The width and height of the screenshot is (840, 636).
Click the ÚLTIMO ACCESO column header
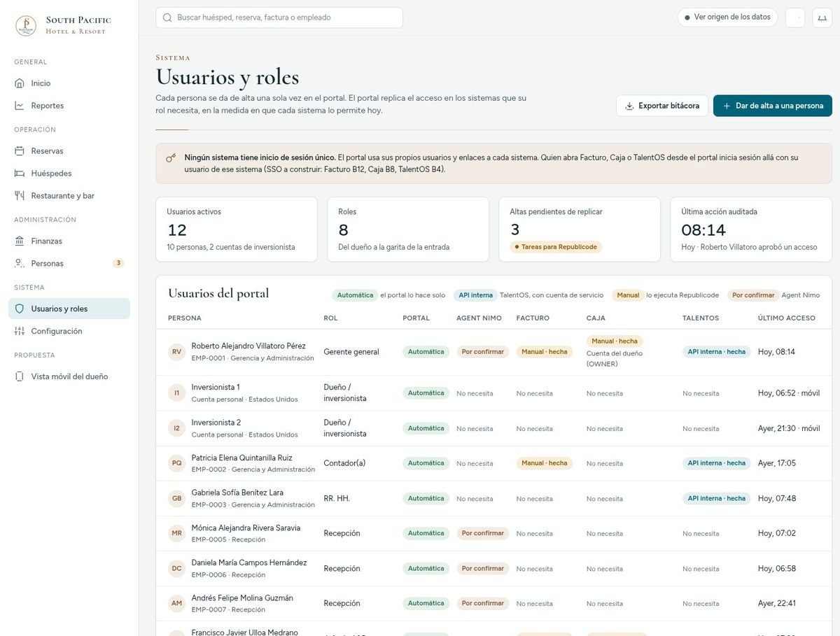787,318
